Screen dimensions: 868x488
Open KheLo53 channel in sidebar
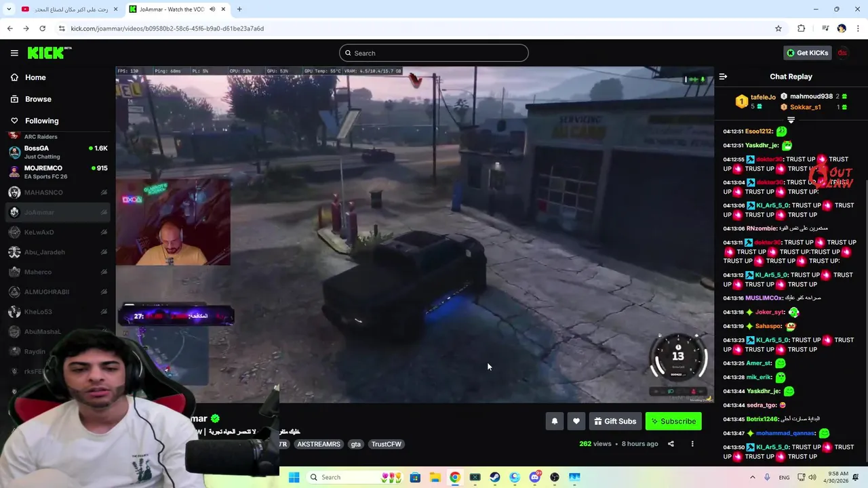58,312
